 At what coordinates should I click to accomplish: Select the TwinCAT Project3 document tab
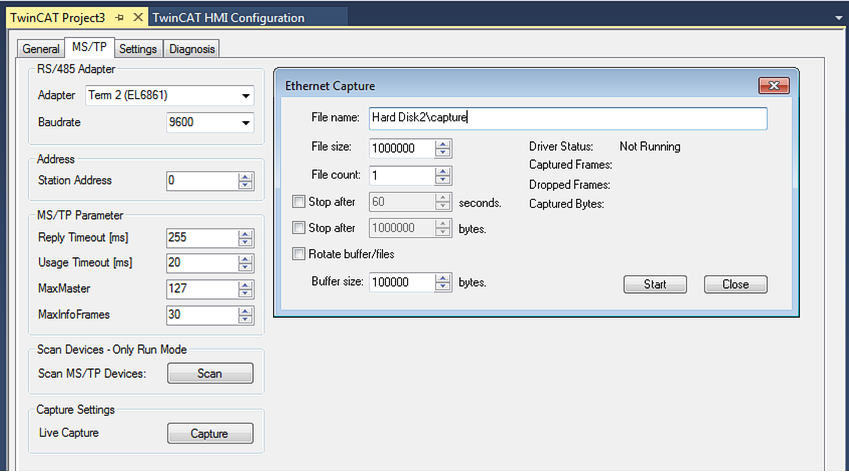pyautogui.click(x=57, y=18)
